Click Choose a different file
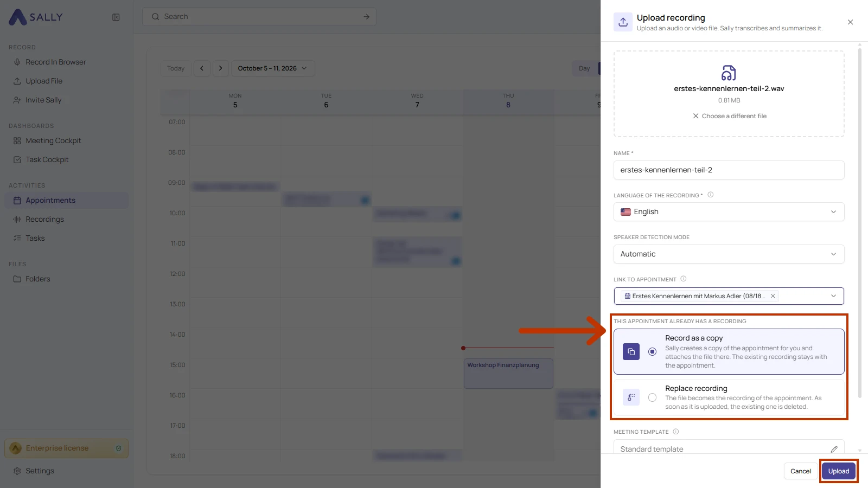 point(729,116)
